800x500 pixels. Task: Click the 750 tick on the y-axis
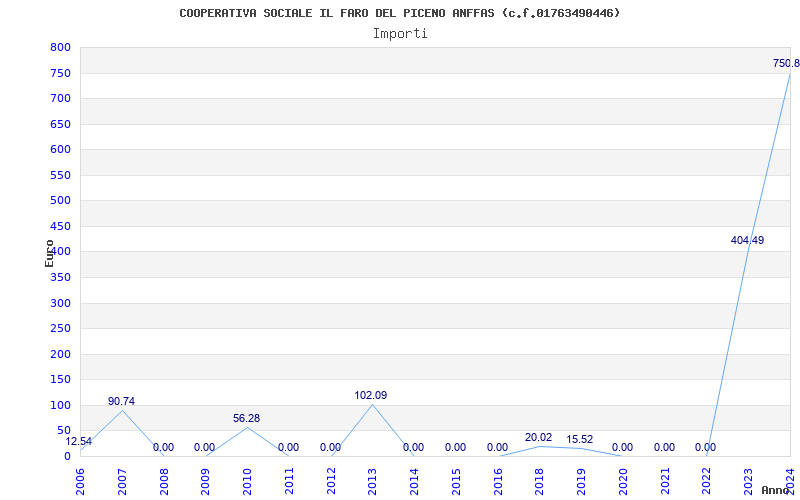(60, 73)
